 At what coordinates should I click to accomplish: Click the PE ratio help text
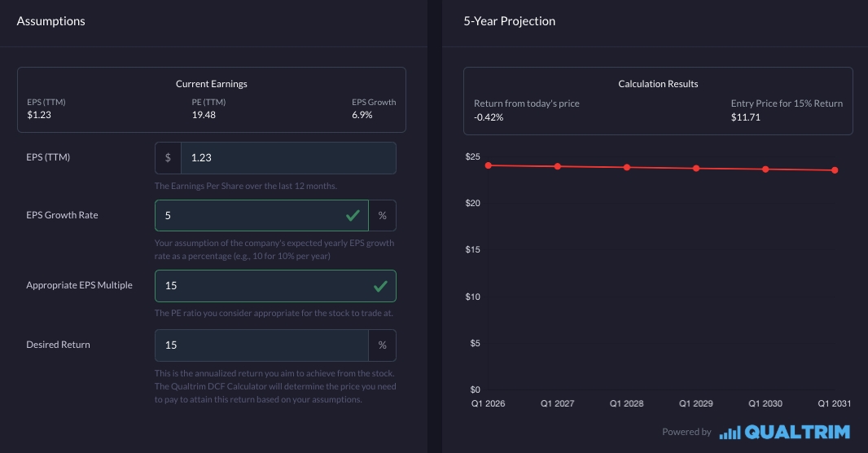pyautogui.click(x=274, y=314)
